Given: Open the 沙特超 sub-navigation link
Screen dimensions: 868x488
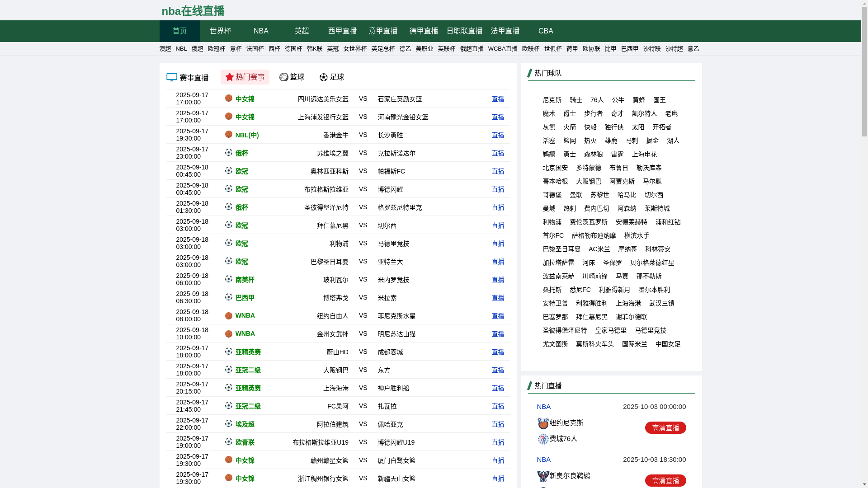Looking at the screenshot, I should point(674,49).
